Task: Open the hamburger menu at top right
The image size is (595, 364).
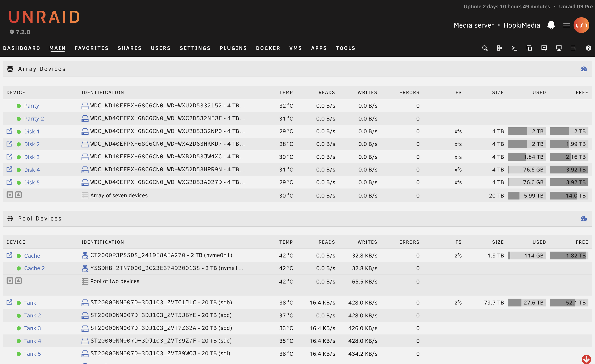Action: coord(566,25)
